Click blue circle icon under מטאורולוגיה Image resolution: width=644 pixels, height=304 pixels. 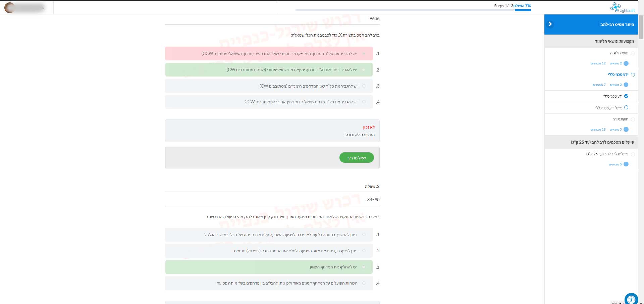click(x=626, y=63)
